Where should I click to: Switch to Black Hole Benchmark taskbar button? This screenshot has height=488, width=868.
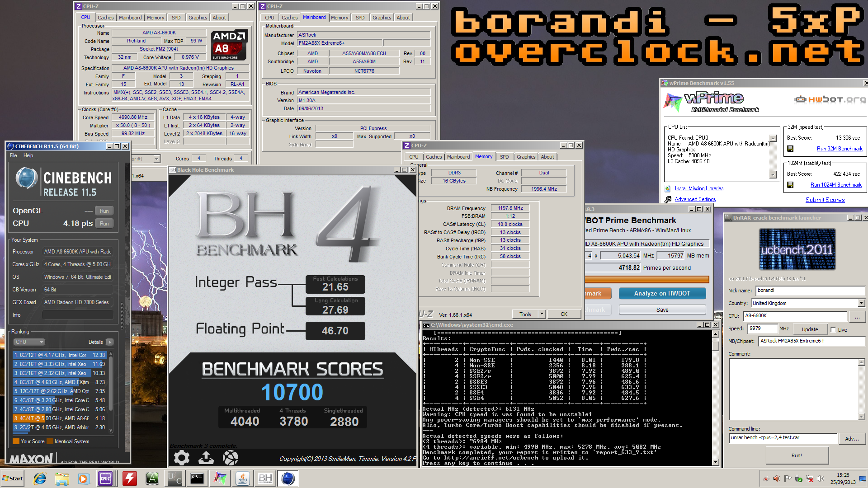tap(265, 479)
